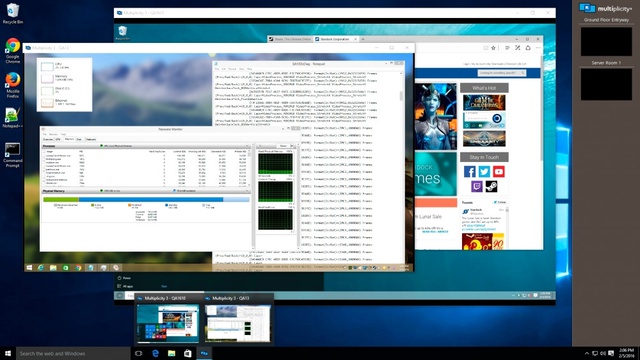Open Microsoft Edge from the host taskbar
Viewport: 640px width, 360px height.
pos(155,353)
